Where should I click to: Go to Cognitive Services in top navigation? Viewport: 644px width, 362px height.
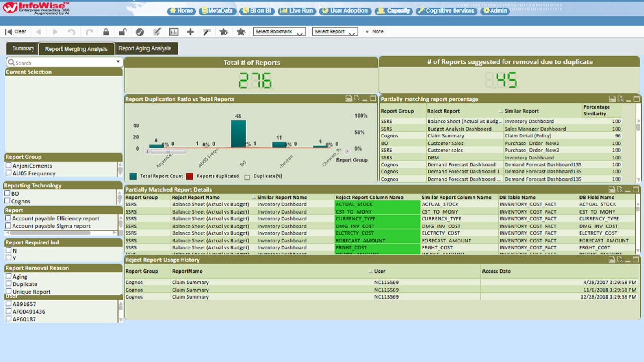click(446, 11)
